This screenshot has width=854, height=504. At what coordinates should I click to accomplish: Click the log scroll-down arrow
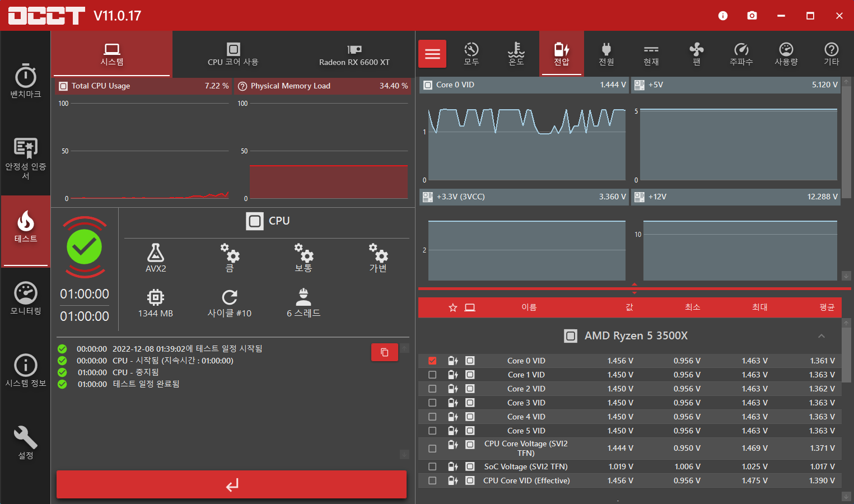tap(405, 455)
